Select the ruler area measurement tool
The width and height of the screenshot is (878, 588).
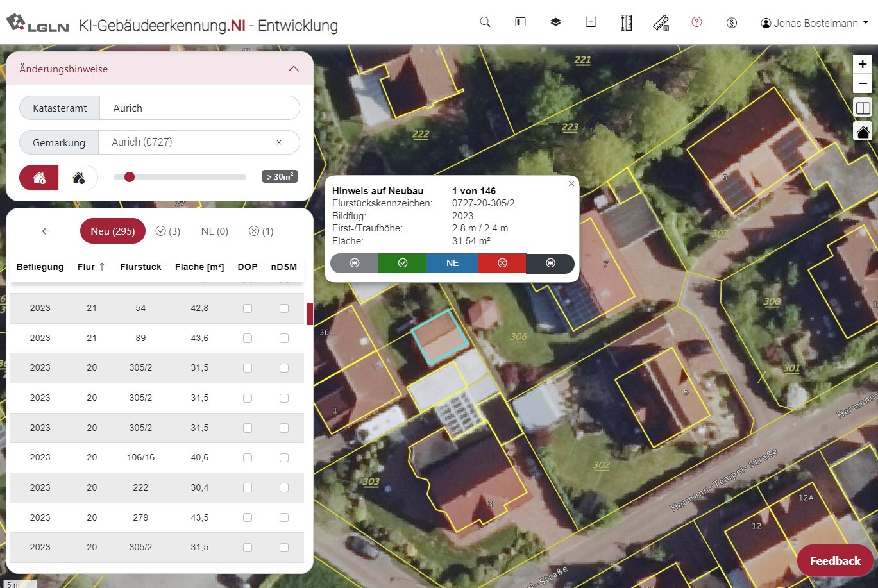(661, 23)
